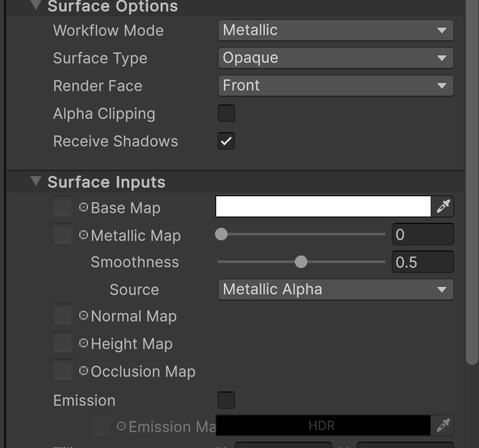Click the inspector vertical scrollbar

(x=472, y=182)
